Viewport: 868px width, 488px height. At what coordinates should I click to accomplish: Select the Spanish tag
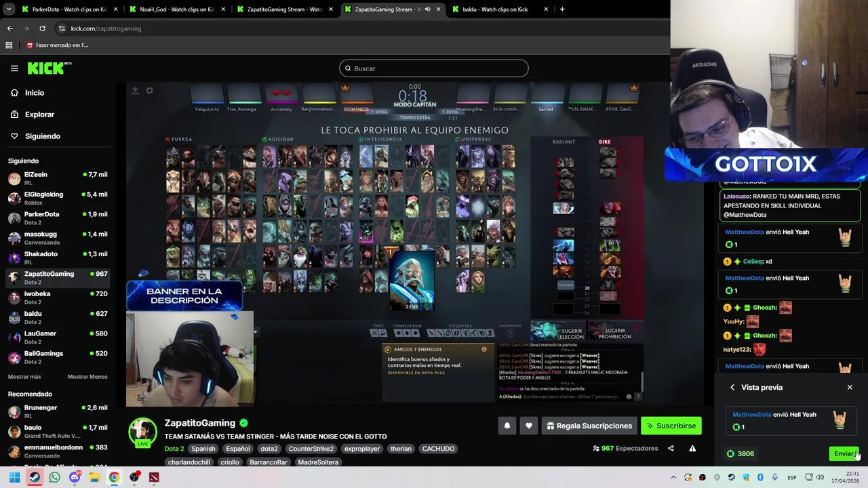pyautogui.click(x=203, y=449)
